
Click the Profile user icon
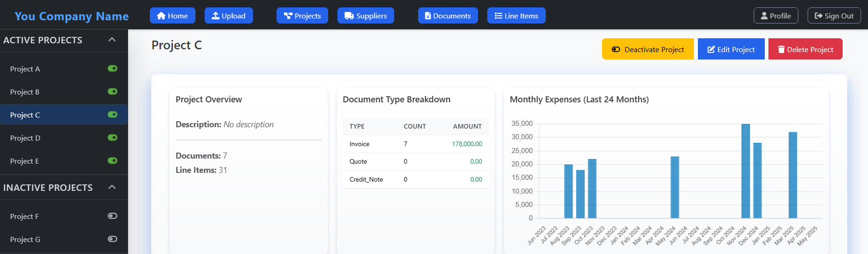pyautogui.click(x=764, y=16)
